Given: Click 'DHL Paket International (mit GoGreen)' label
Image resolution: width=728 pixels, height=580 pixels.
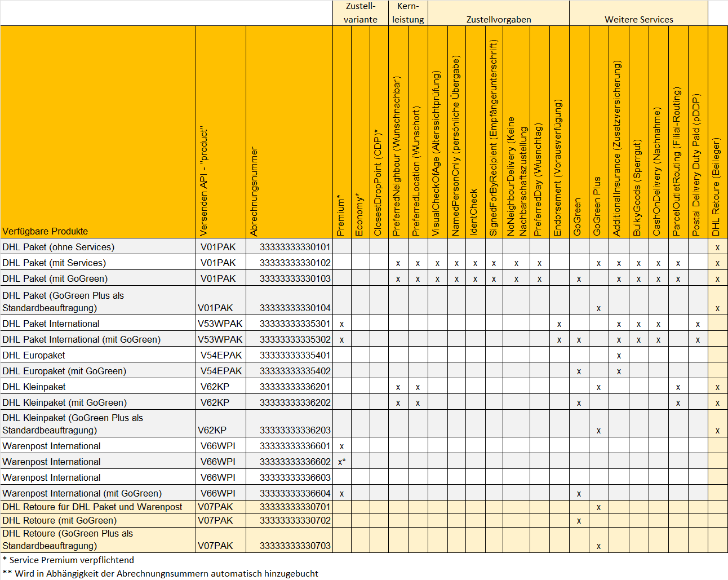Looking at the screenshot, I should (x=81, y=339).
